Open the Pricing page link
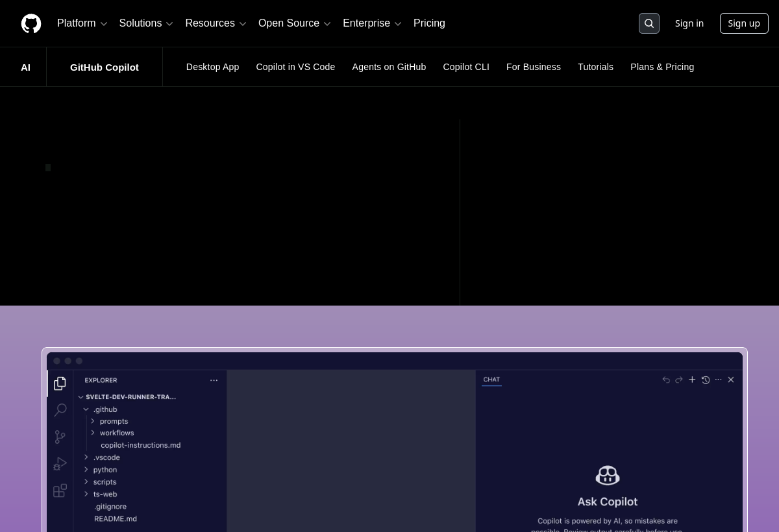This screenshot has height=532, width=779. tap(429, 23)
